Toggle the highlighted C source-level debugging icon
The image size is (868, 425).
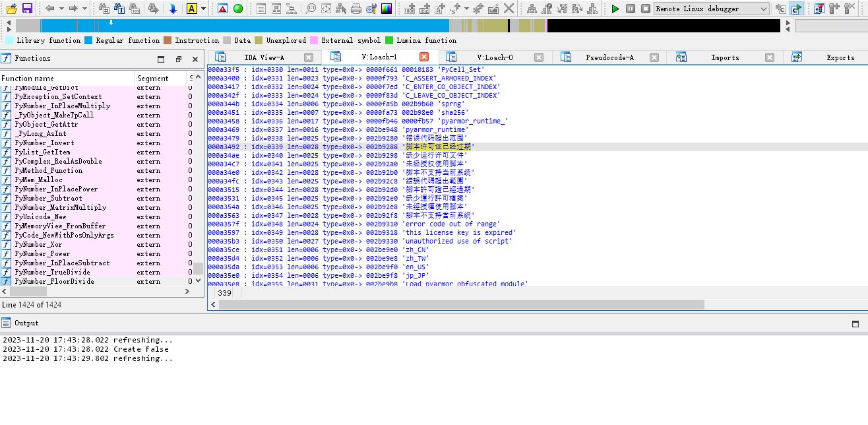coord(796,9)
